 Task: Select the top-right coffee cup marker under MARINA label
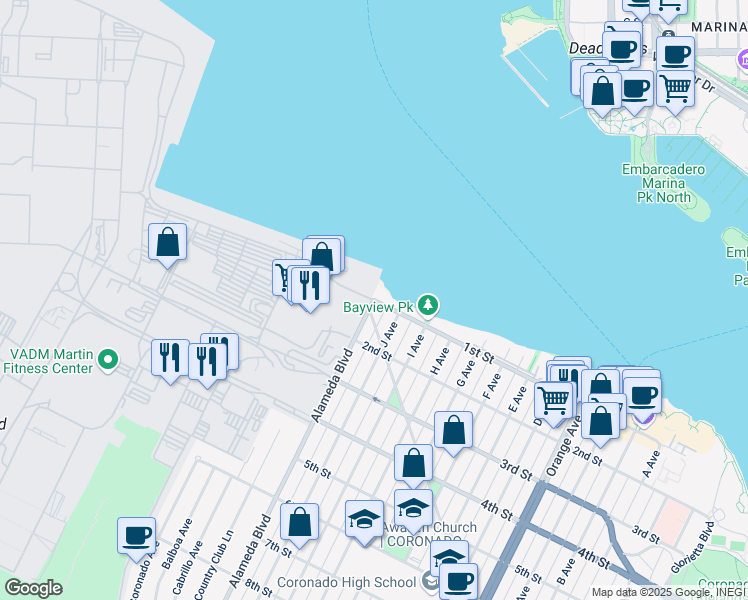(x=675, y=55)
